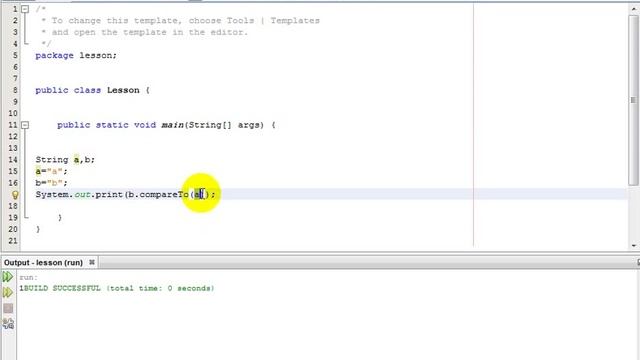Click the 'public static void main' line

pyautogui.click(x=166, y=125)
